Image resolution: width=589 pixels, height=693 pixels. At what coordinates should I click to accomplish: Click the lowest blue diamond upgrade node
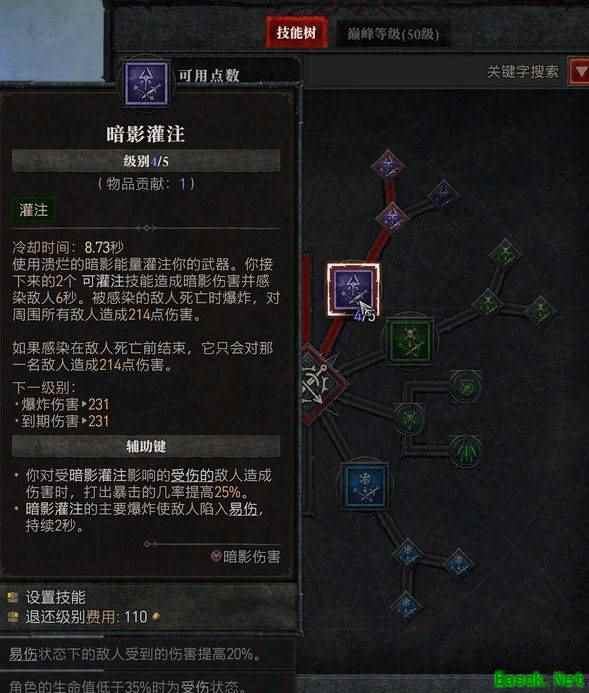point(407,605)
